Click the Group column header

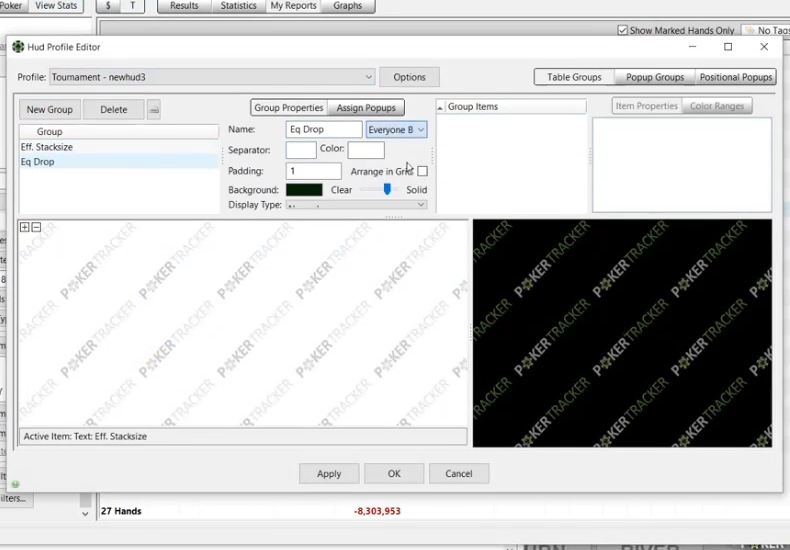pyautogui.click(x=119, y=132)
